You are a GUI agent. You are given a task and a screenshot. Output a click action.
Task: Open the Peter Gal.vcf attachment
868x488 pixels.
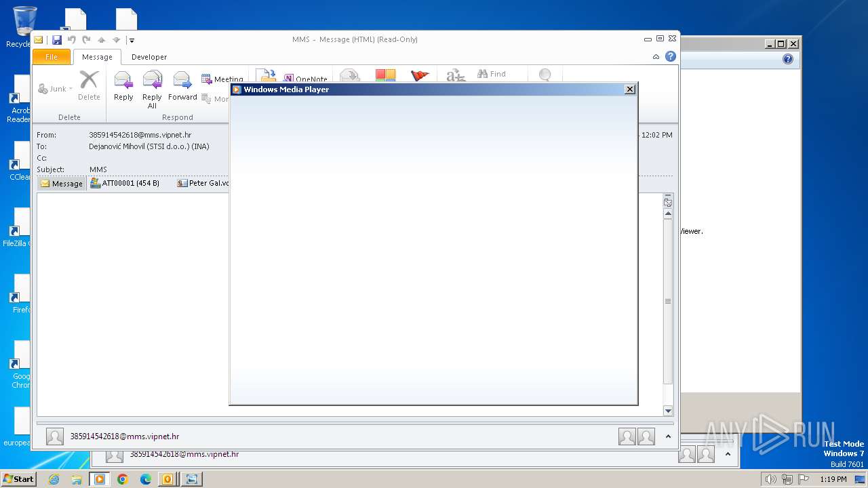coord(203,183)
